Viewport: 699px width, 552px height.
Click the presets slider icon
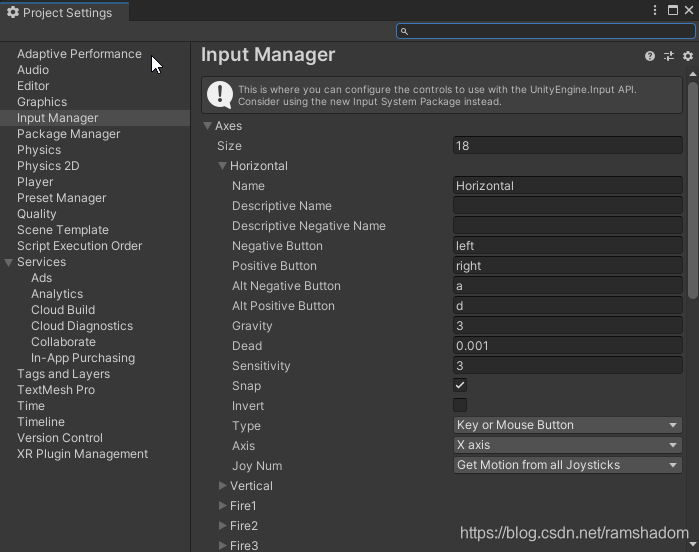click(669, 57)
